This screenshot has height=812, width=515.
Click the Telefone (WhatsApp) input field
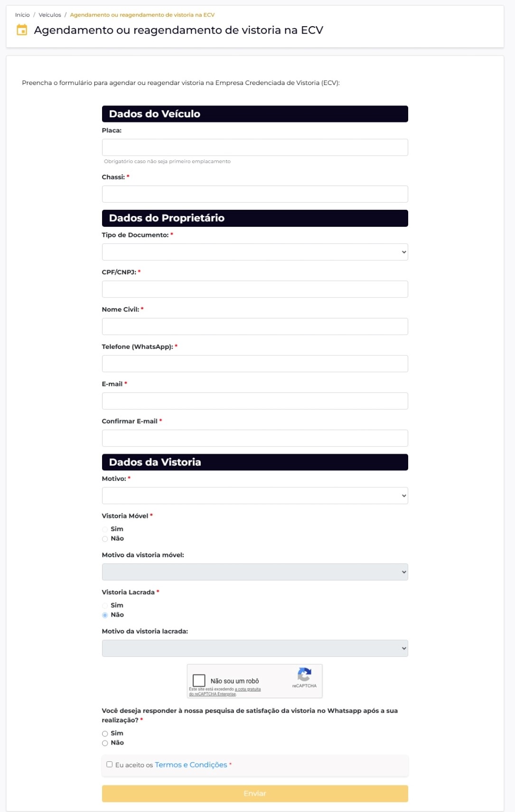255,364
